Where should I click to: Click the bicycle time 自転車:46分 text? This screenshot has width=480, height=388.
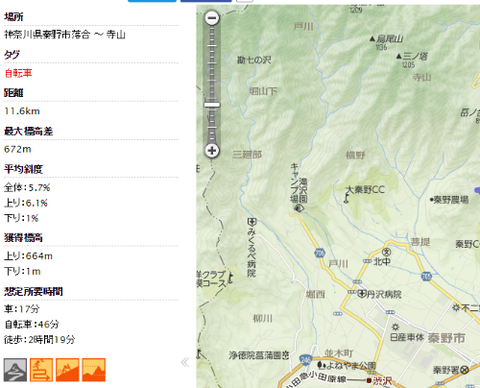pos(32,324)
